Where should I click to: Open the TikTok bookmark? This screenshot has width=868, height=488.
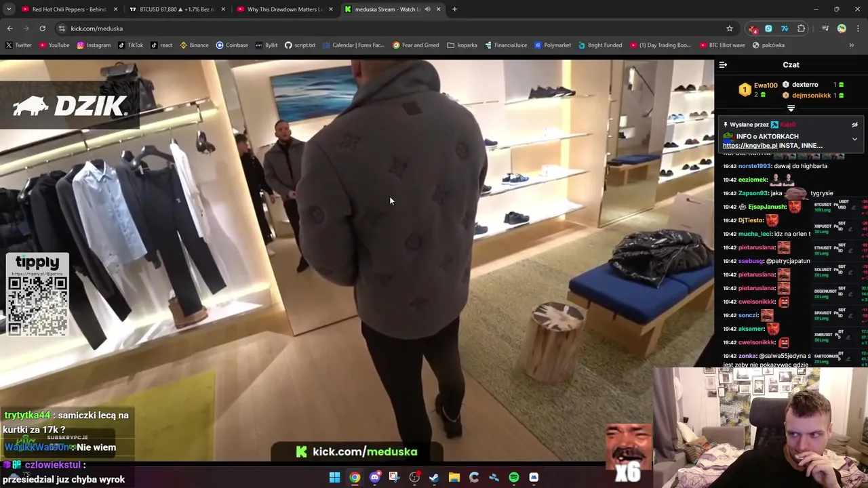(130, 45)
